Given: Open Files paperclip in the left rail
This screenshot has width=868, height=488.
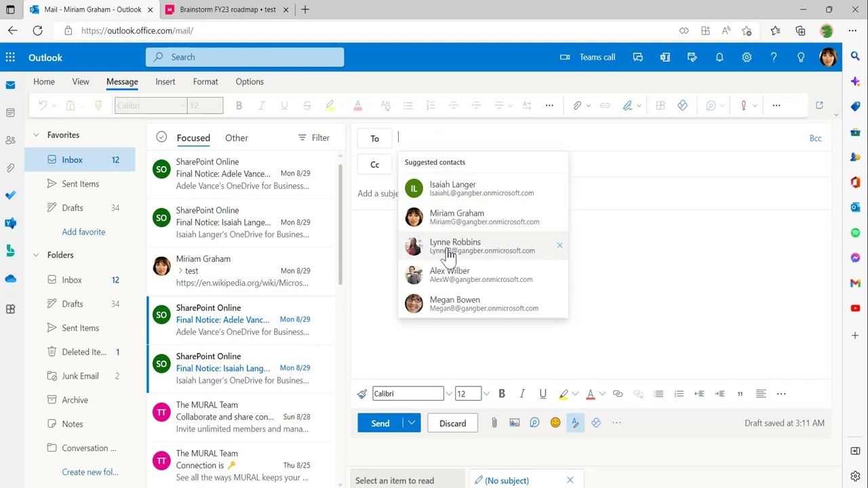Looking at the screenshot, I should tap(10, 167).
